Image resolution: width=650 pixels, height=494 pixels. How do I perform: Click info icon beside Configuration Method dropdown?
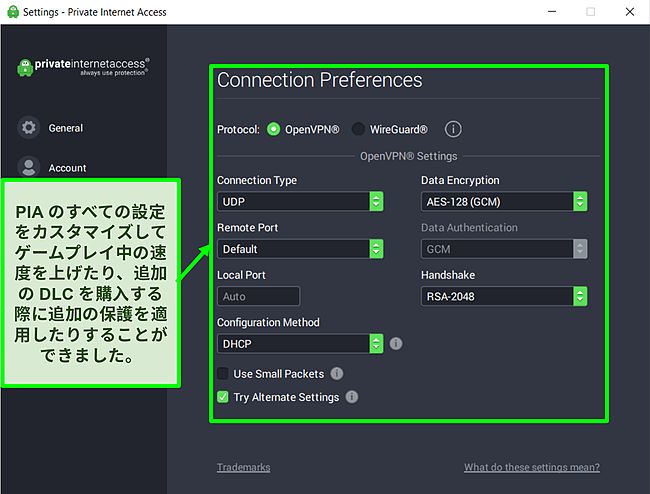(x=397, y=343)
